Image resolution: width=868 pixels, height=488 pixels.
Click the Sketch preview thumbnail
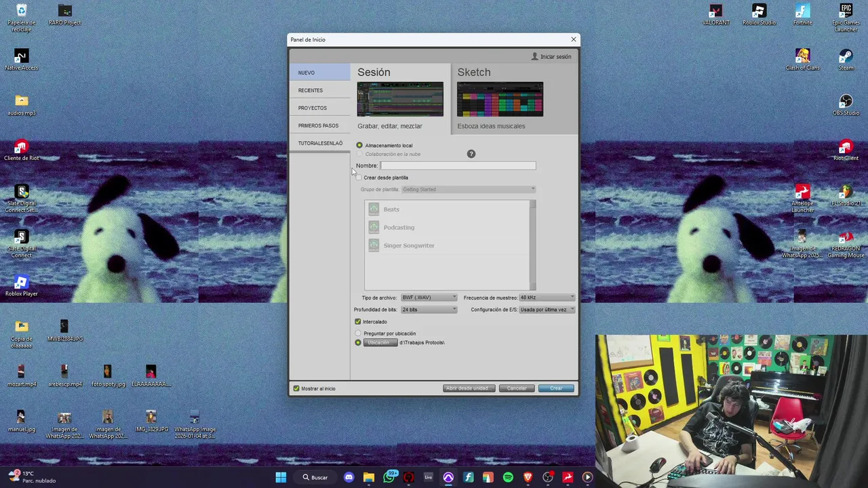500,100
